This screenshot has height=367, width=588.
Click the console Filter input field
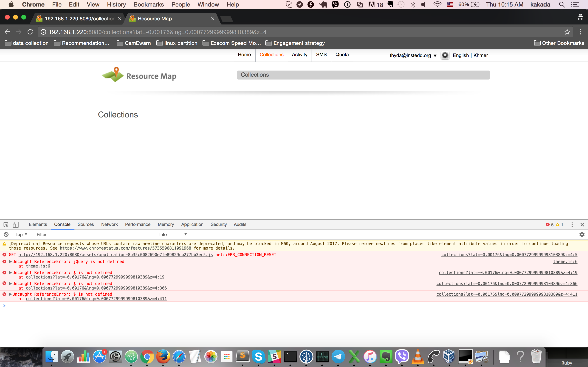point(95,234)
